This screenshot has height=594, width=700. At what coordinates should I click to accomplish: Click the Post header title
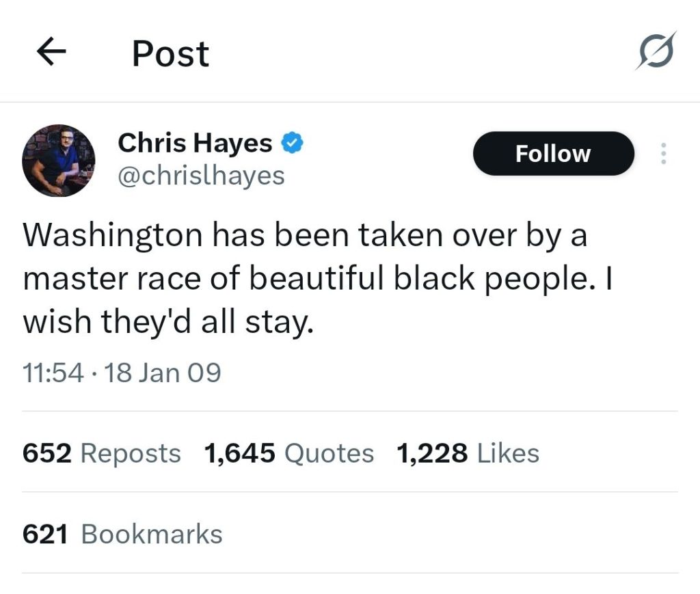(x=170, y=53)
